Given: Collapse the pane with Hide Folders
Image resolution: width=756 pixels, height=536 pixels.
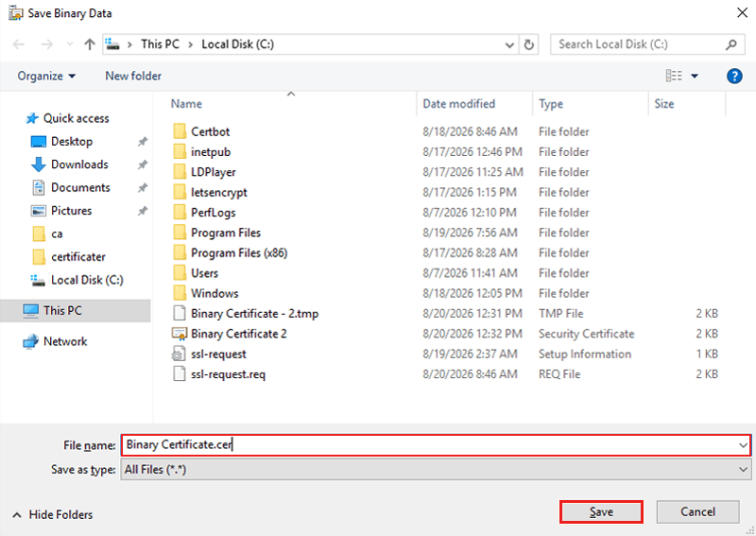Looking at the screenshot, I should pos(53,515).
